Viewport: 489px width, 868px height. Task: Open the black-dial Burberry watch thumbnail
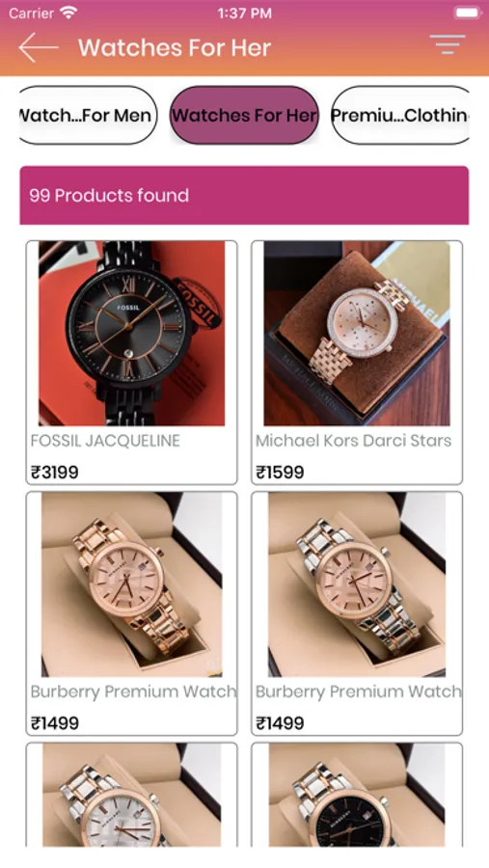pyautogui.click(x=357, y=795)
